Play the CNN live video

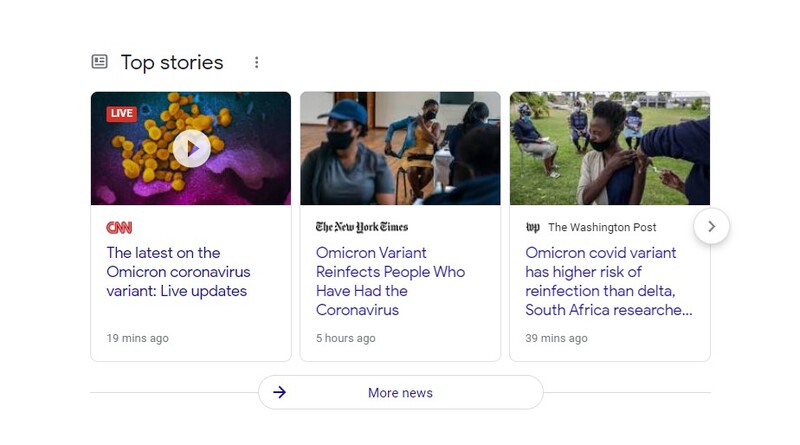[x=191, y=149]
